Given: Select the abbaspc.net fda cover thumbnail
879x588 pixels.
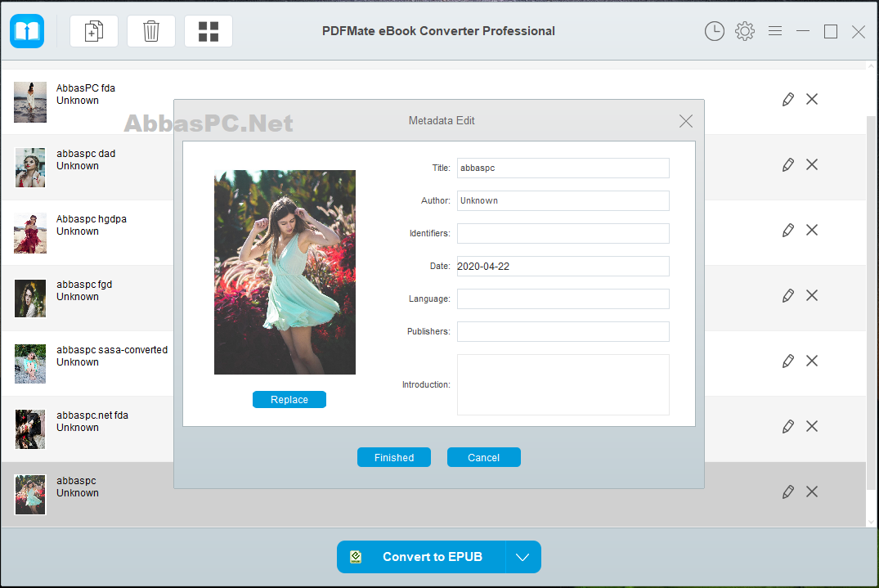Looking at the screenshot, I should click(x=30, y=429).
